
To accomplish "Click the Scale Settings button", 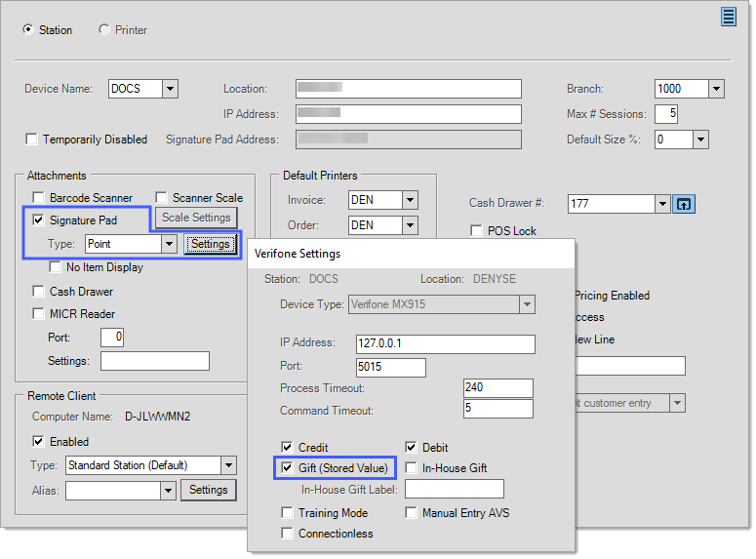I will pyautogui.click(x=196, y=218).
